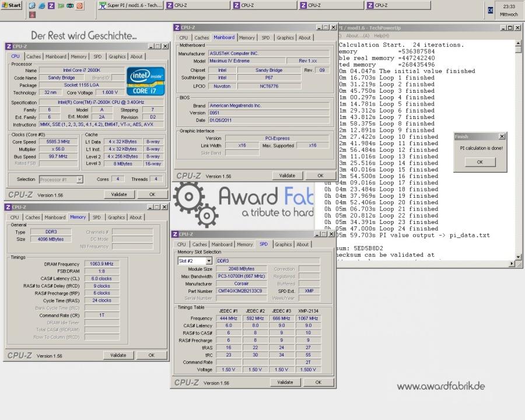The width and height of the screenshot is (525, 420).
Task: Click the DE language indicator in system tray
Action: (x=491, y=10)
